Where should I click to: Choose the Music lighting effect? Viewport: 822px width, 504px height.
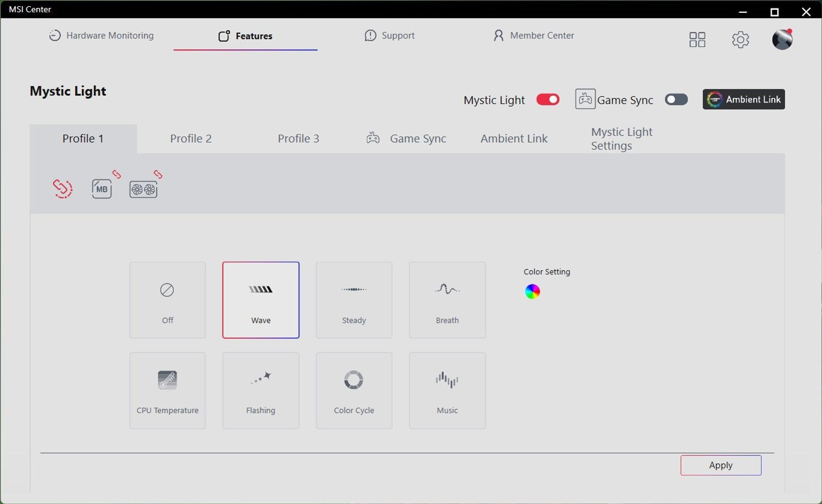(447, 391)
